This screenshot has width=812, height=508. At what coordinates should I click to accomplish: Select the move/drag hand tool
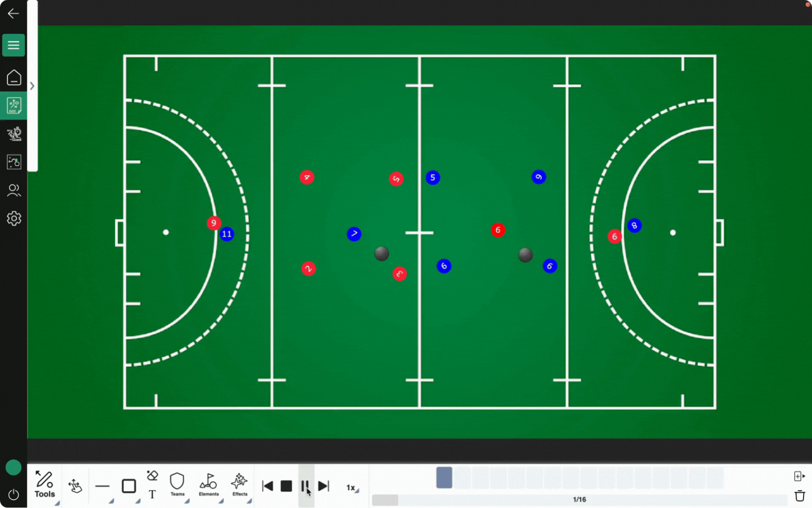(75, 486)
